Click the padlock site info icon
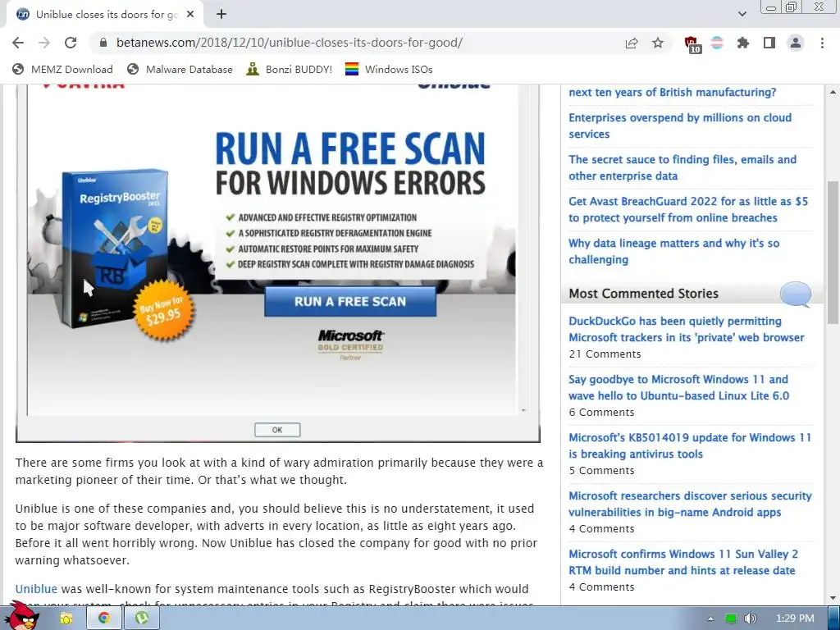This screenshot has height=630, width=840. (103, 43)
